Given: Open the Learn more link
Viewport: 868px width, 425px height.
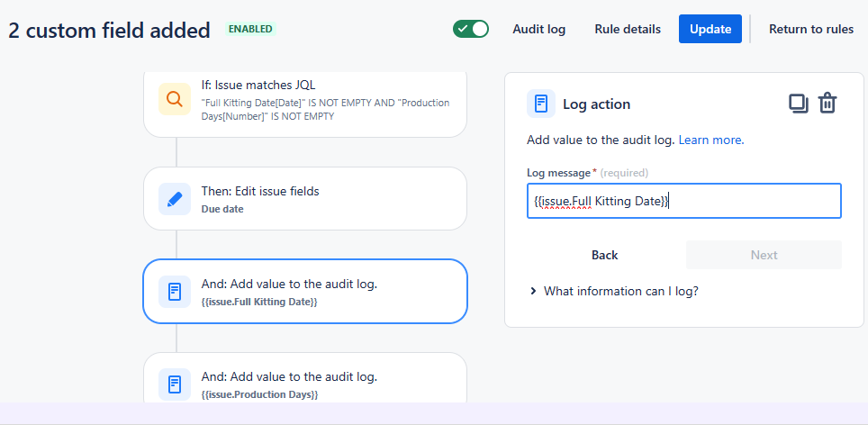Looking at the screenshot, I should point(711,140).
